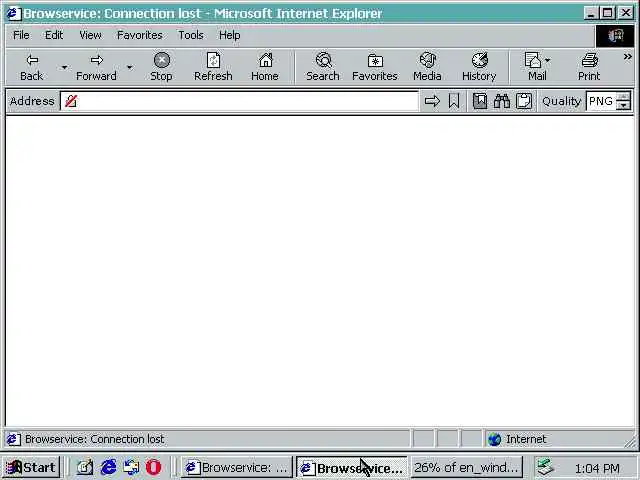The width and height of the screenshot is (640, 480).
Task: Click the Show Desktop quick launch icon
Action: [85, 467]
